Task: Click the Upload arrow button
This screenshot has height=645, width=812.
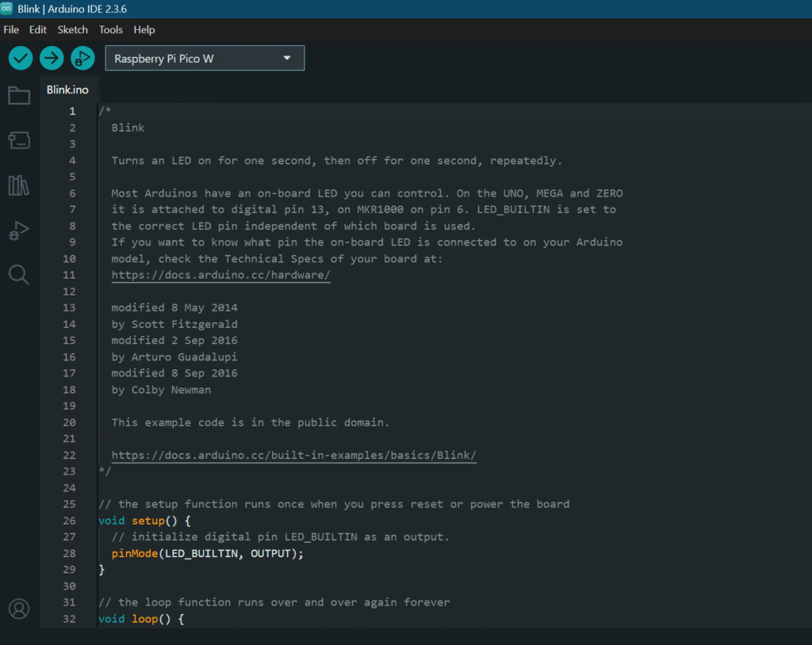Action: [x=52, y=58]
